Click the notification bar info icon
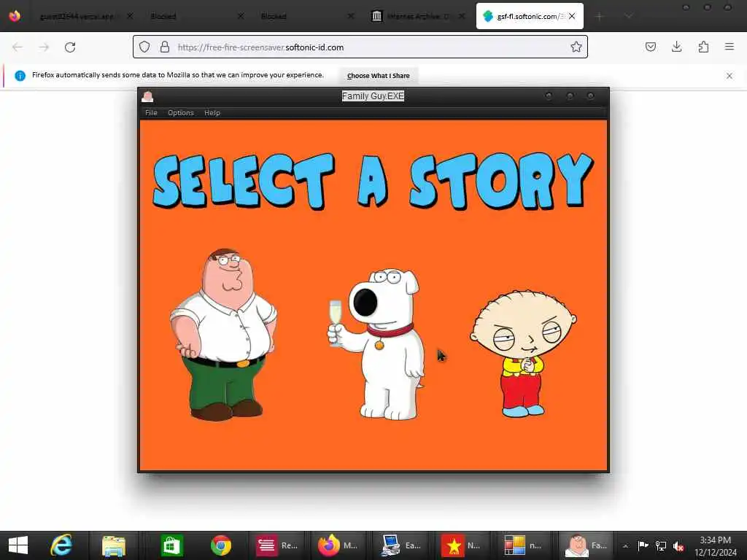747x560 pixels. (20, 76)
